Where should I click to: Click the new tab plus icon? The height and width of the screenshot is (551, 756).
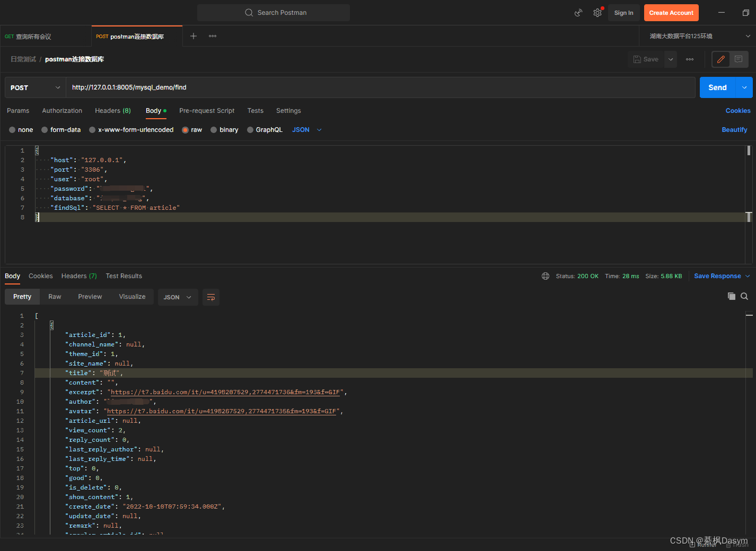(x=194, y=36)
